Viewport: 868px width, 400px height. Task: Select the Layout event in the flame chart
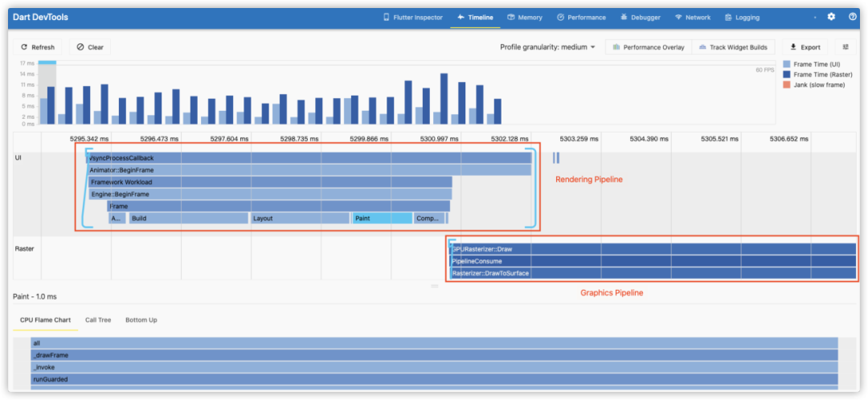pyautogui.click(x=300, y=218)
